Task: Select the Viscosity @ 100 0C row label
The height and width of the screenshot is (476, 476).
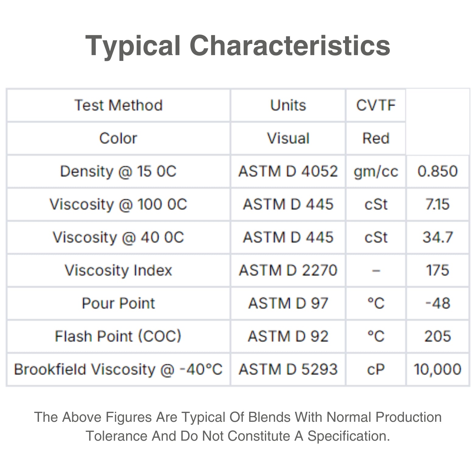Action: (118, 204)
